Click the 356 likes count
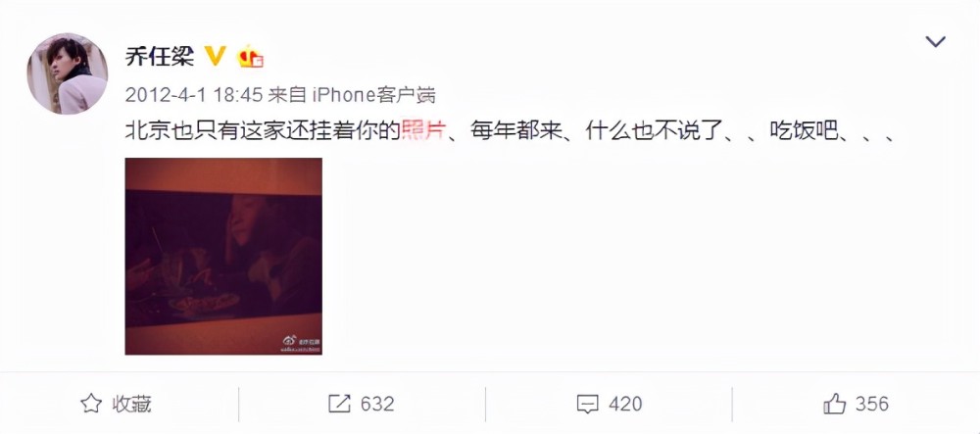Screen dimensions: 980x434 (872, 404)
